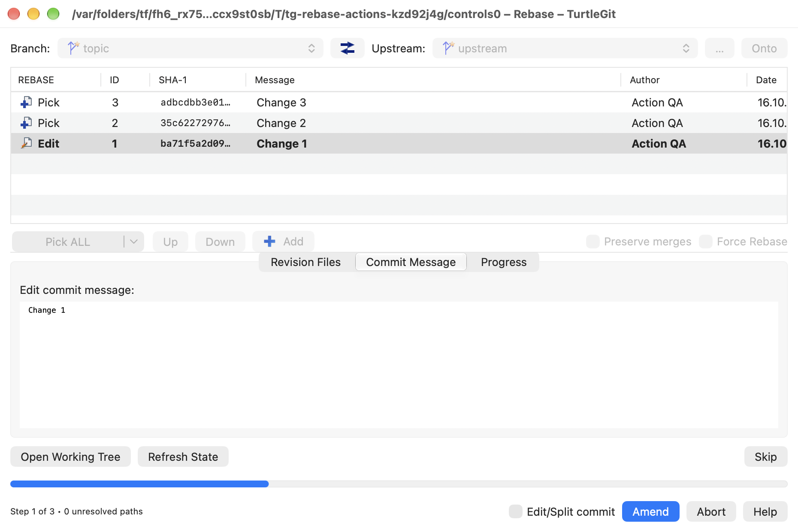Click Refresh State button

click(183, 456)
